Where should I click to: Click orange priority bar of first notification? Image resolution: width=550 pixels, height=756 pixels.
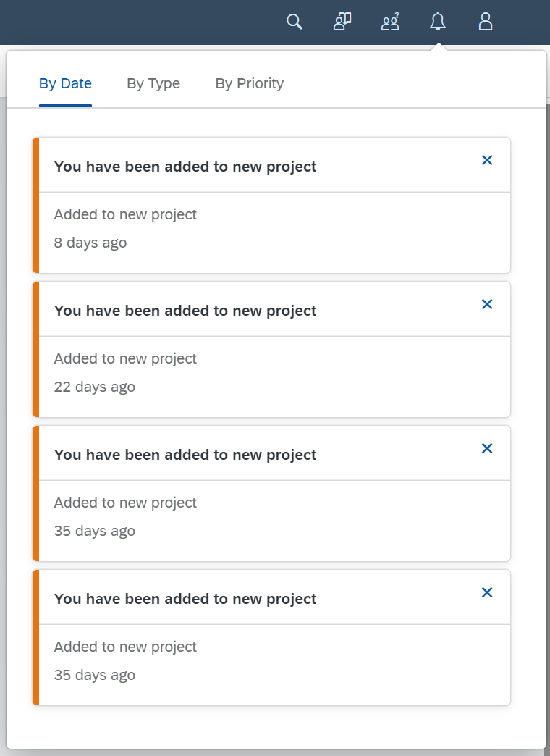tap(35, 206)
